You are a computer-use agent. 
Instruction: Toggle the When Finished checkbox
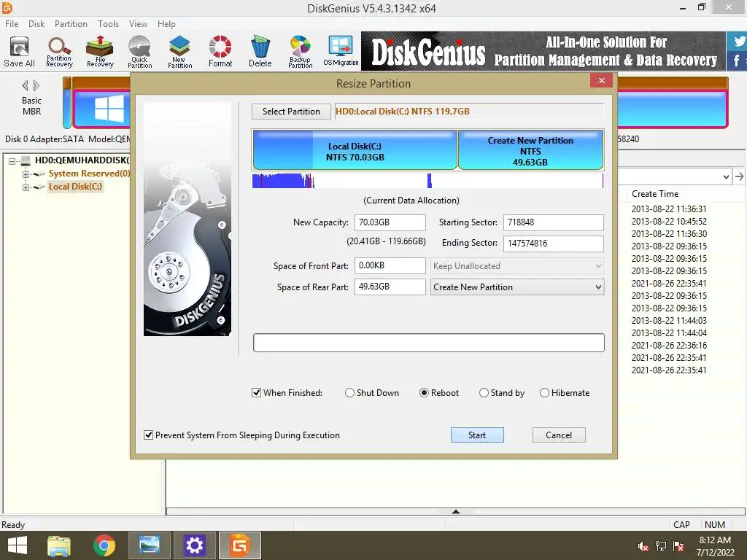tap(256, 393)
